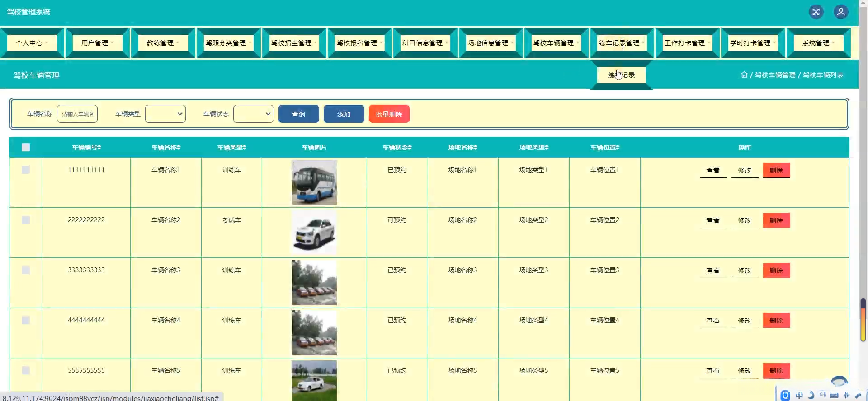
Task: Open the 车辆类型 filter dropdown
Action: click(x=165, y=114)
